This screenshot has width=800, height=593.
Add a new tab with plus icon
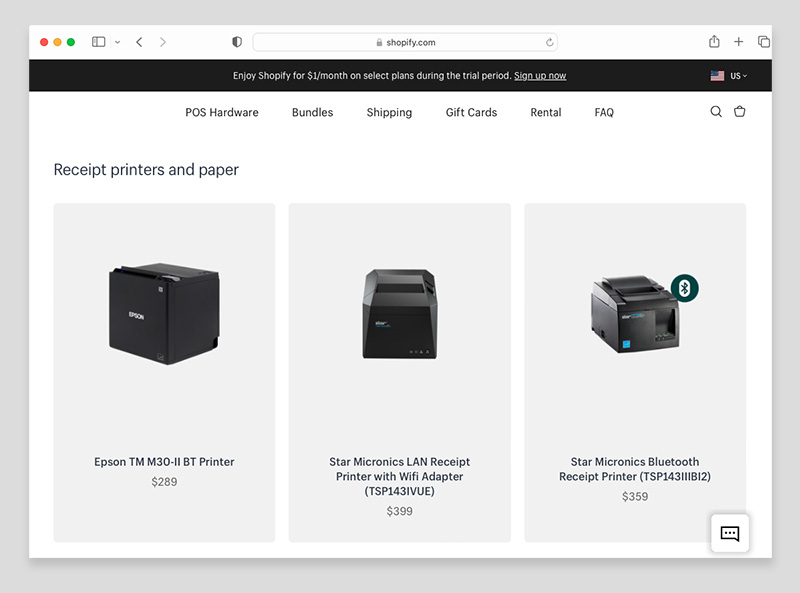[738, 42]
